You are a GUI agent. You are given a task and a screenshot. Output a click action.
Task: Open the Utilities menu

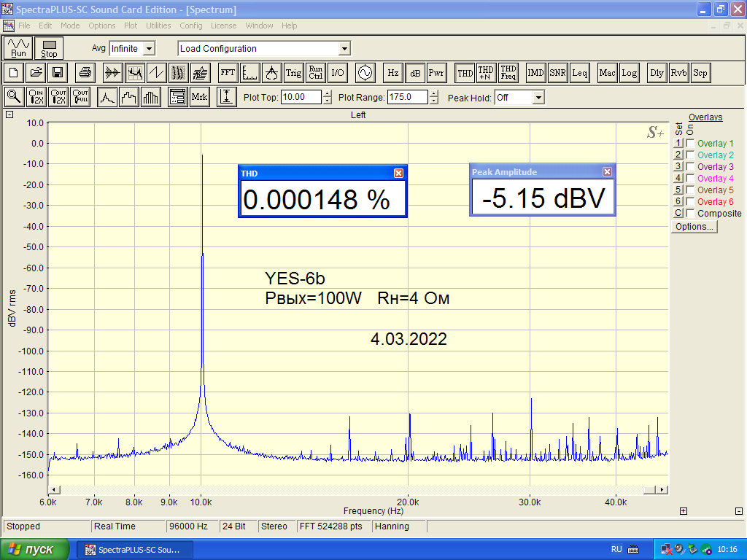click(x=158, y=26)
